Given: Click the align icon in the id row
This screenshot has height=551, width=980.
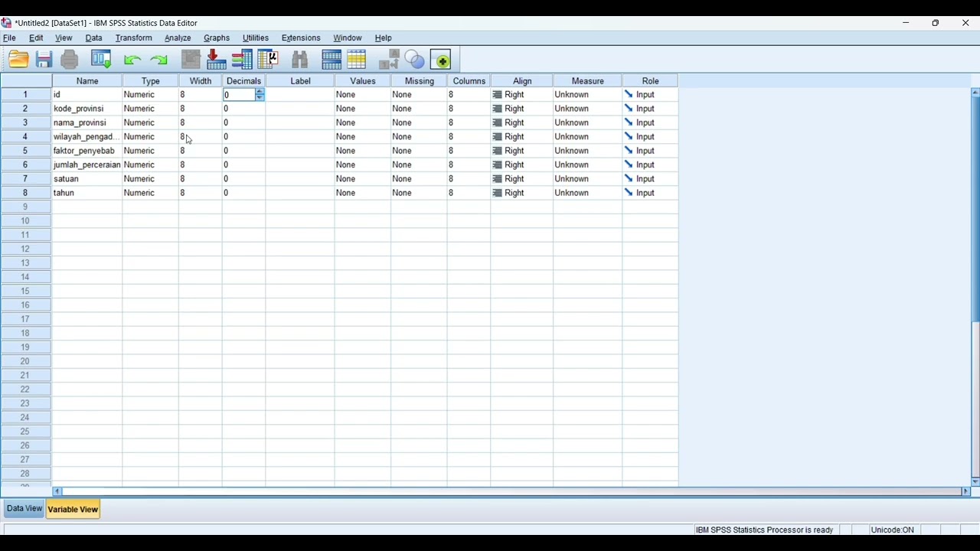Looking at the screenshot, I should [x=498, y=95].
